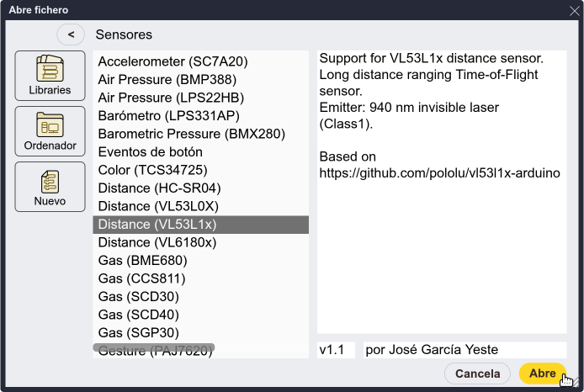
Task: Select Eventos de botón entry
Action: click(x=201, y=152)
